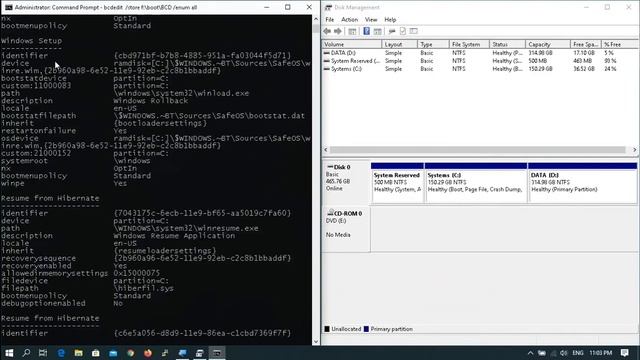
Task: Click the Refresh disk toolbar icon
Action: click(x=392, y=31)
